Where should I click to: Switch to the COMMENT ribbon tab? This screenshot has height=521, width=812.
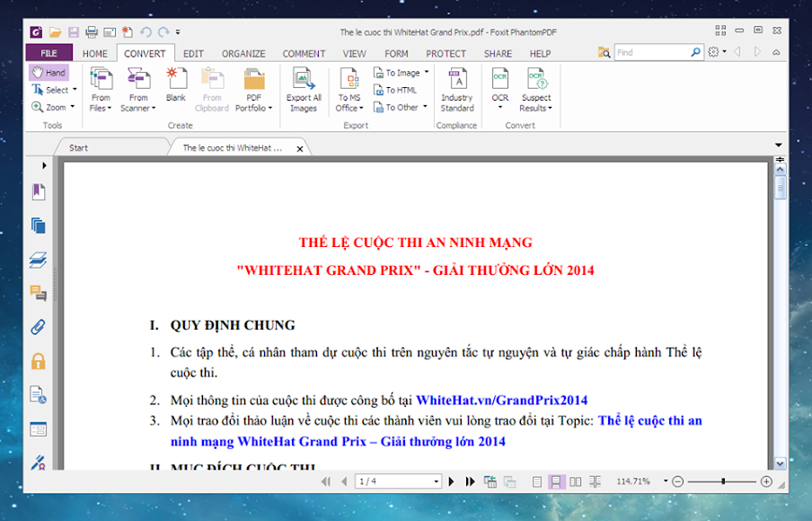pos(304,54)
